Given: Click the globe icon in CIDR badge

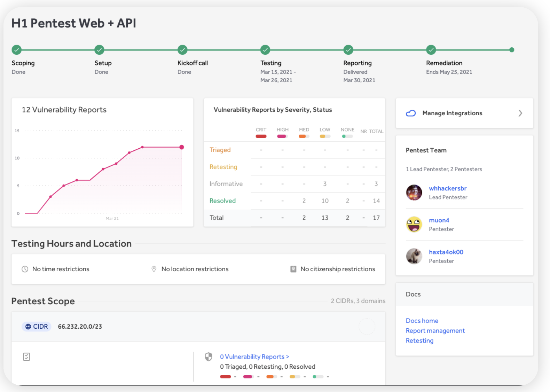Looking at the screenshot, I should click(x=28, y=327).
